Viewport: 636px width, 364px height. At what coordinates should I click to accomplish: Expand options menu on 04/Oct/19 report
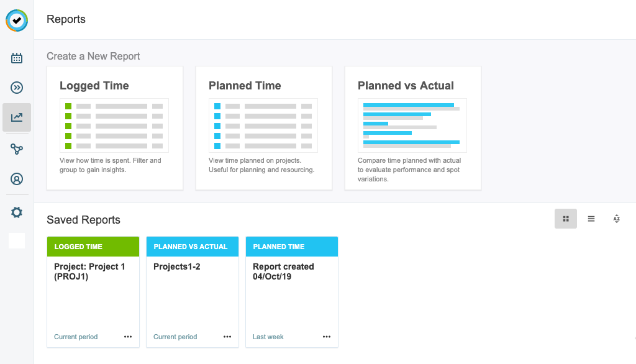click(x=327, y=337)
